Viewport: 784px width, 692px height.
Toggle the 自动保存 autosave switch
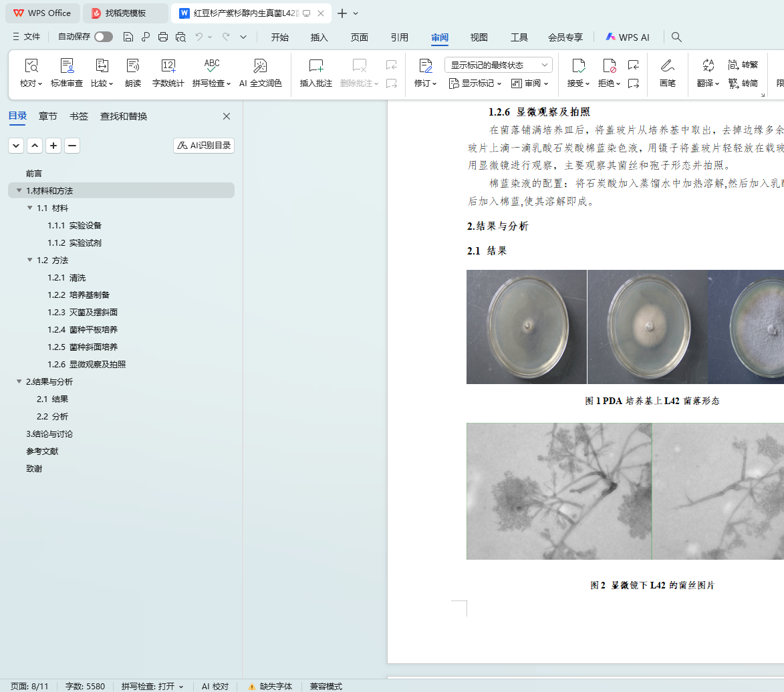coord(104,37)
